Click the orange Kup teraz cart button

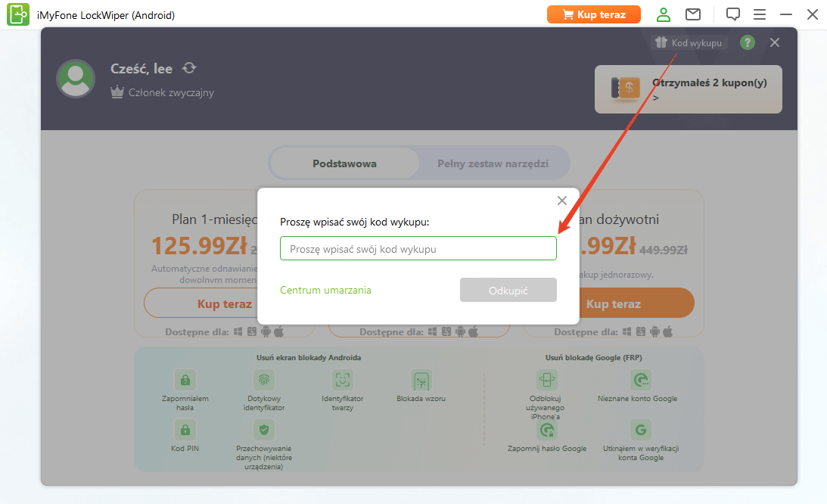click(x=594, y=14)
